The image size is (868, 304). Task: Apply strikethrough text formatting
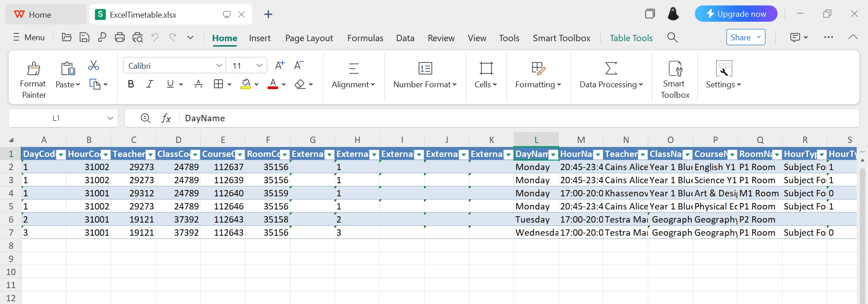198,84
